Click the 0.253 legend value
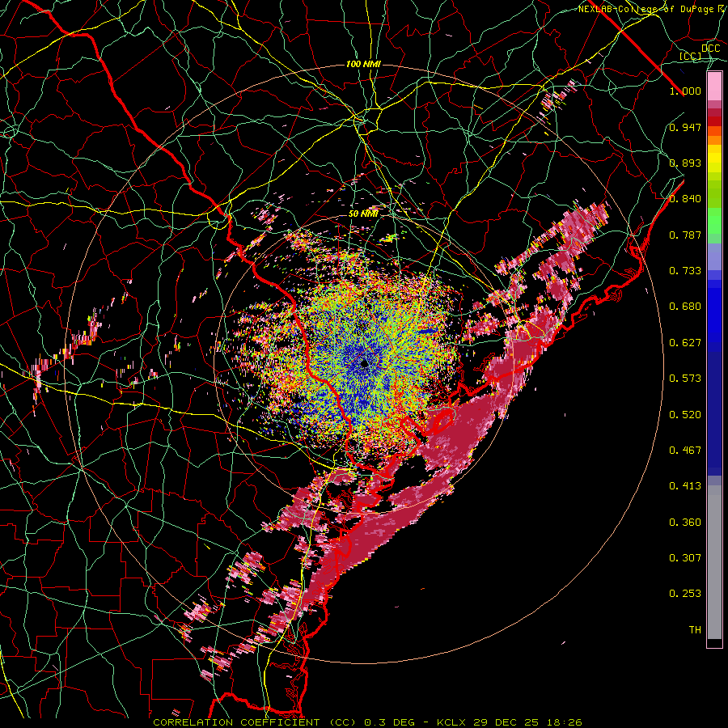 point(685,594)
